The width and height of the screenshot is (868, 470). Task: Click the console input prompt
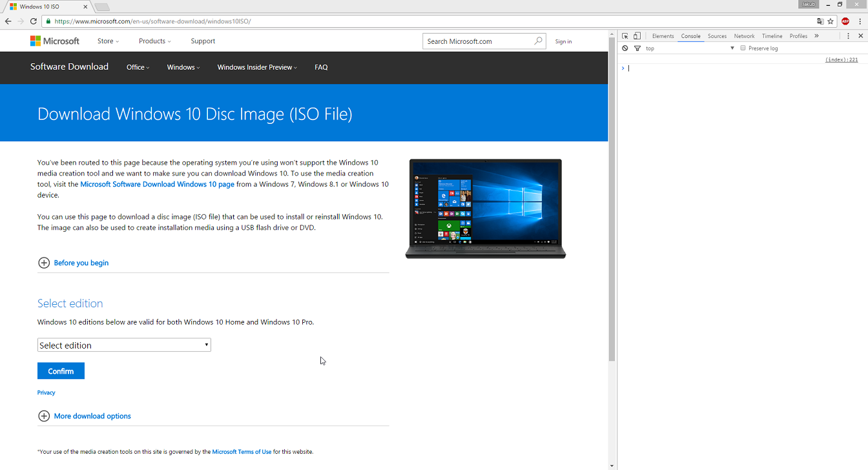(743, 68)
